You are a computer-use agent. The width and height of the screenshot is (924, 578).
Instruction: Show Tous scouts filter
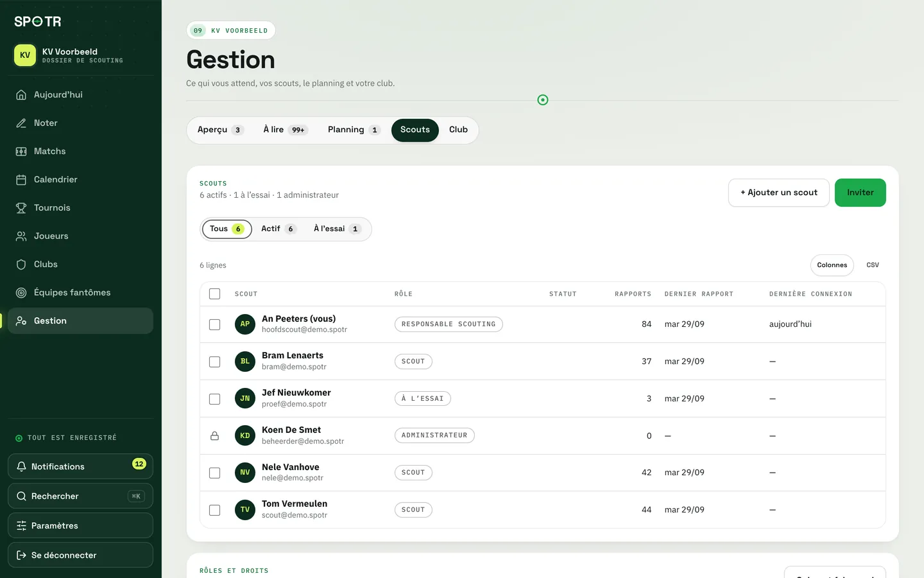[227, 229]
